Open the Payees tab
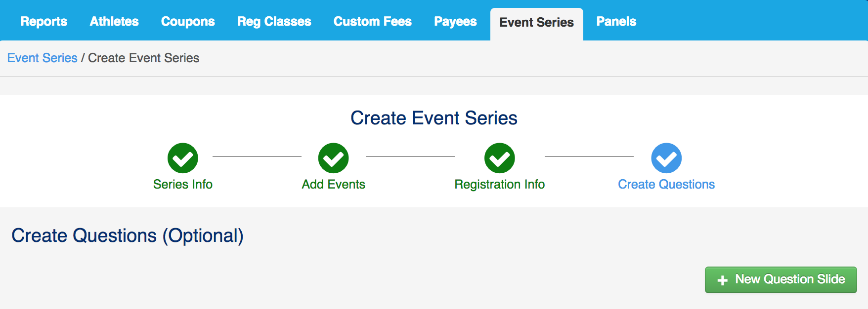The image size is (868, 309). click(x=455, y=22)
